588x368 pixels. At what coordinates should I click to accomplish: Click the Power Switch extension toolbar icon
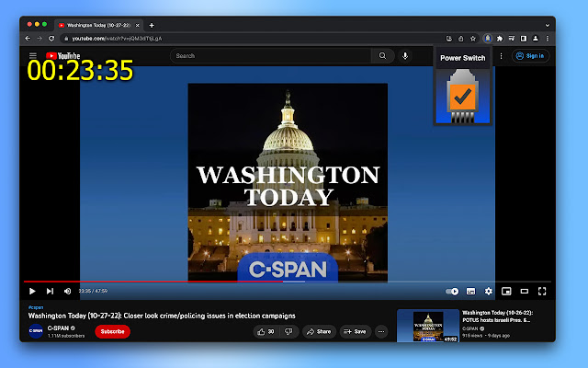point(488,39)
